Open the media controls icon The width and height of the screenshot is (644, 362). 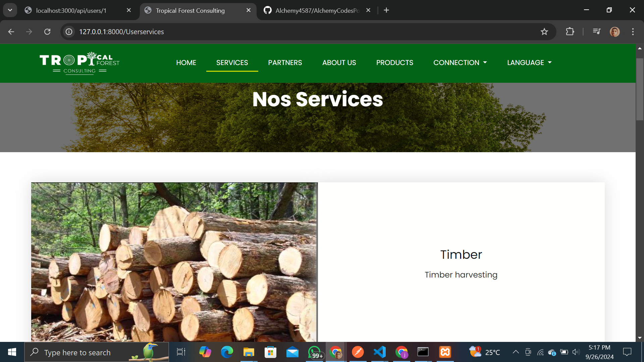click(597, 32)
